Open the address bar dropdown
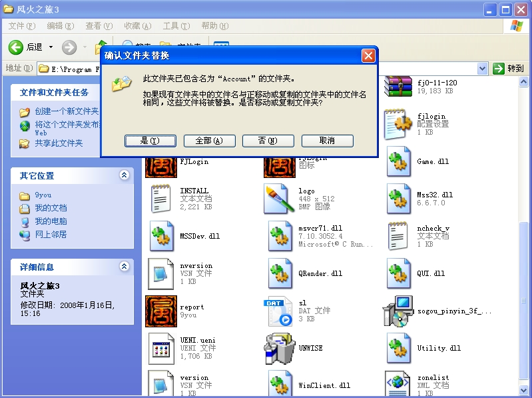Viewport: 532px width, 398px height. pyautogui.click(x=483, y=69)
